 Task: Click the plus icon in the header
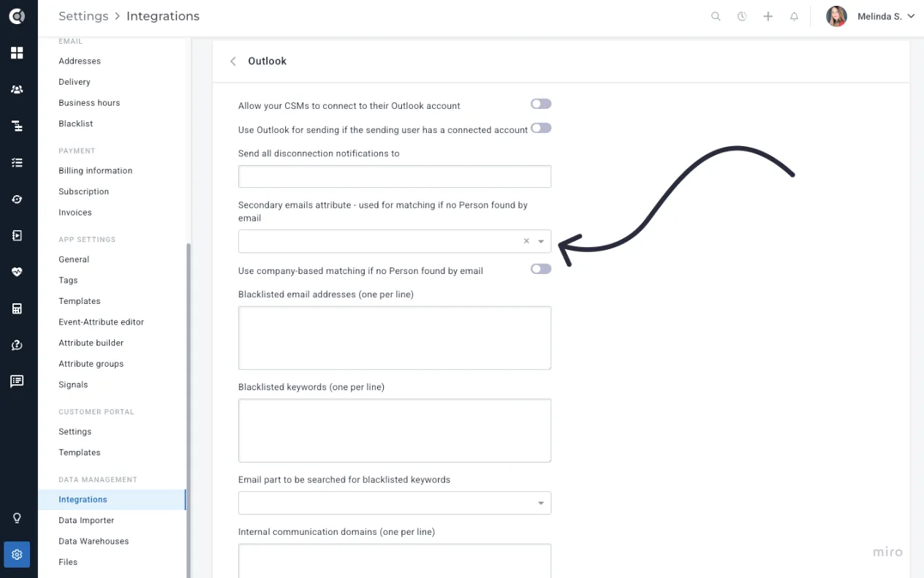(768, 16)
